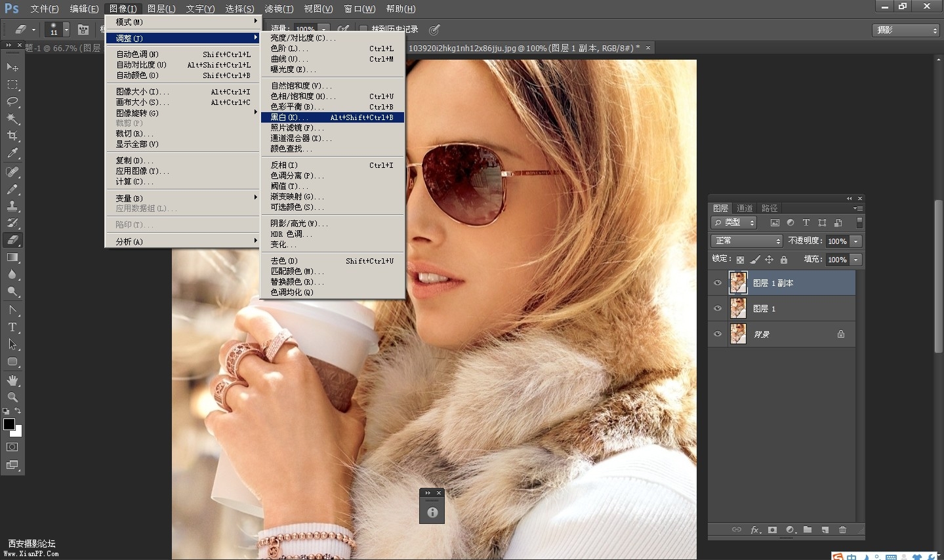This screenshot has height=560, width=944.
Task: Select the Magic Wand tool
Action: [x=12, y=118]
